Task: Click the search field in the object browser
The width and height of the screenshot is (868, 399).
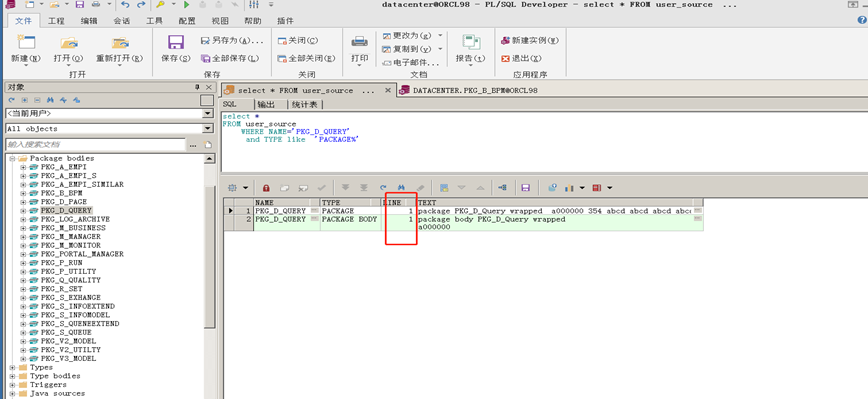Action: point(95,145)
